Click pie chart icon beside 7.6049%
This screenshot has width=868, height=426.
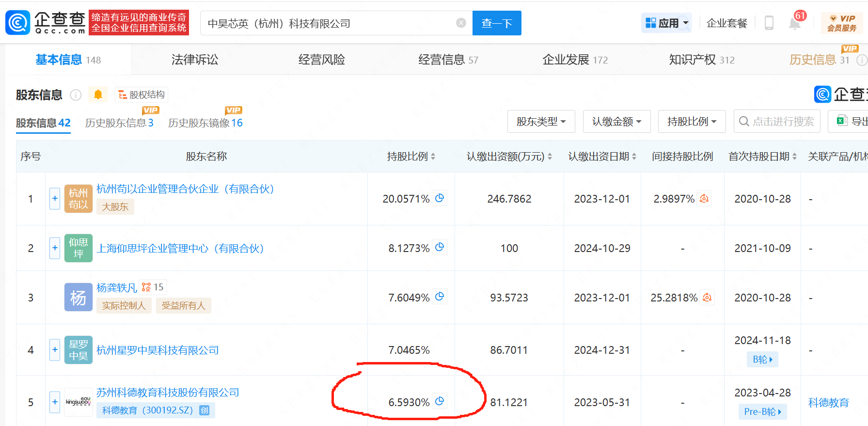(x=440, y=297)
